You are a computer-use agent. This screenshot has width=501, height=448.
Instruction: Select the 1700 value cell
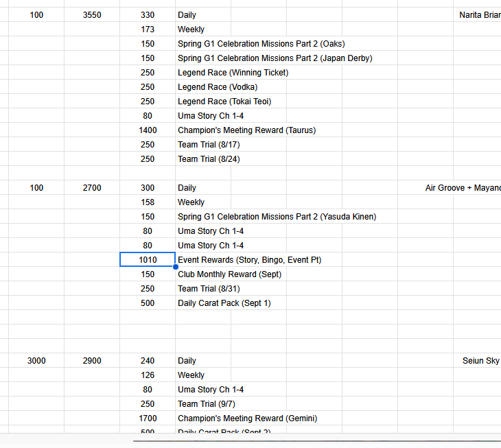click(148, 418)
